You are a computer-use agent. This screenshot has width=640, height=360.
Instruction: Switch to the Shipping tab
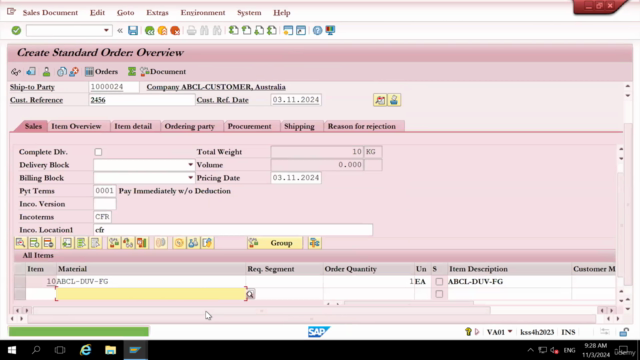[x=299, y=127]
